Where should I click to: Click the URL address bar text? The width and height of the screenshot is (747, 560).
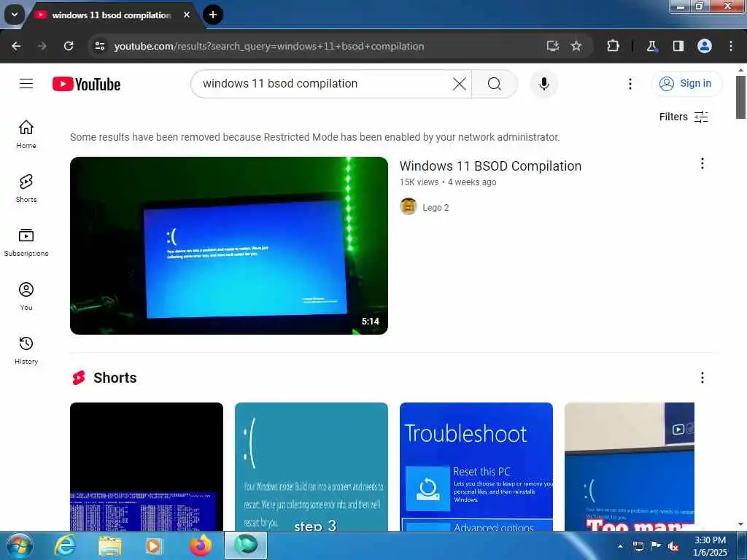point(268,46)
